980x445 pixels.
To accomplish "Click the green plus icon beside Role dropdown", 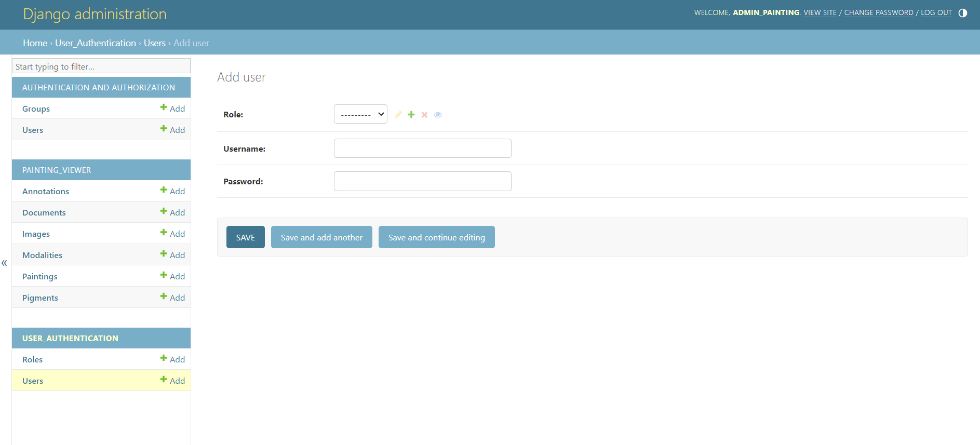I will (411, 115).
